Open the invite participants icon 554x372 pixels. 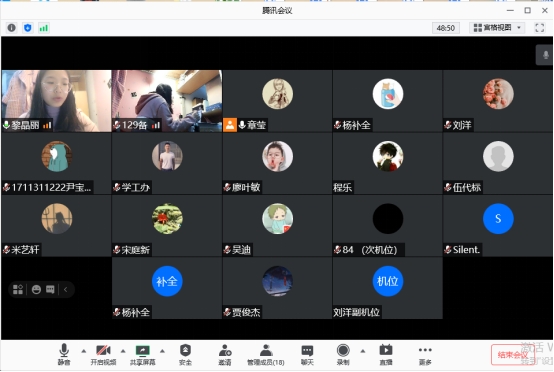(225, 355)
